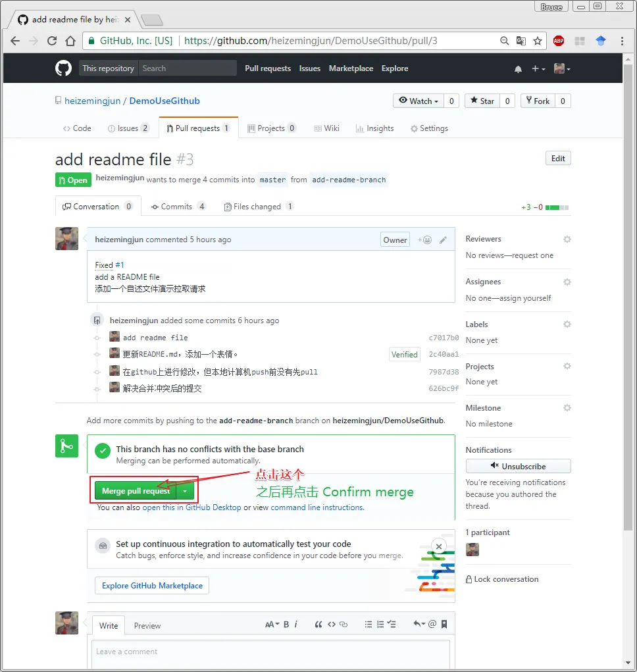Reload the page with refresh icon

(x=52, y=41)
